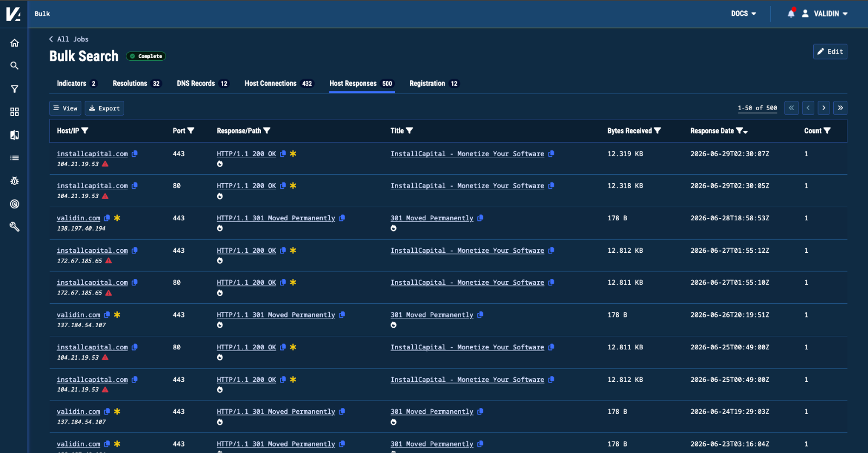Open the Validin logo home
The height and width of the screenshot is (453, 868).
pos(14,14)
